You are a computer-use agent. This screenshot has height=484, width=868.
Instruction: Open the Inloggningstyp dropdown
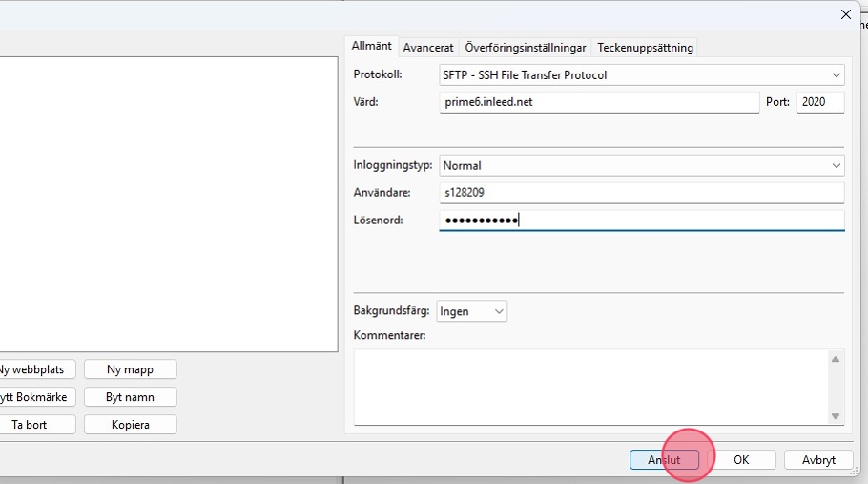click(x=641, y=166)
